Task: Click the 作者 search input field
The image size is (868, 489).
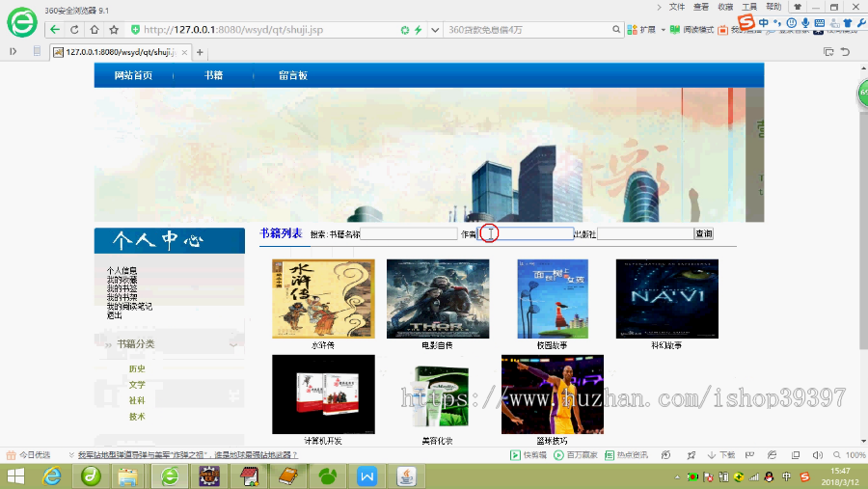Action: click(x=526, y=233)
